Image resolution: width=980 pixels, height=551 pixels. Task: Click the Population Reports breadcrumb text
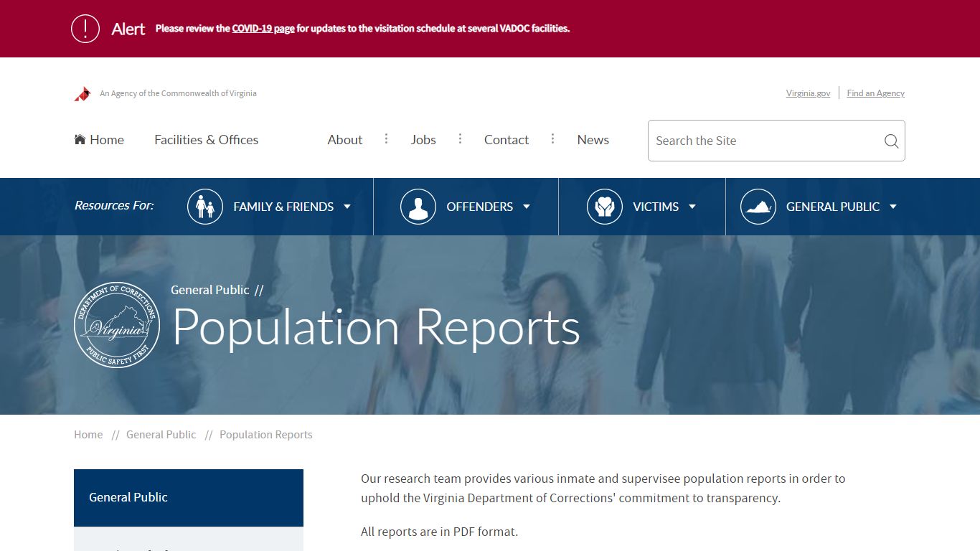pyautogui.click(x=266, y=435)
